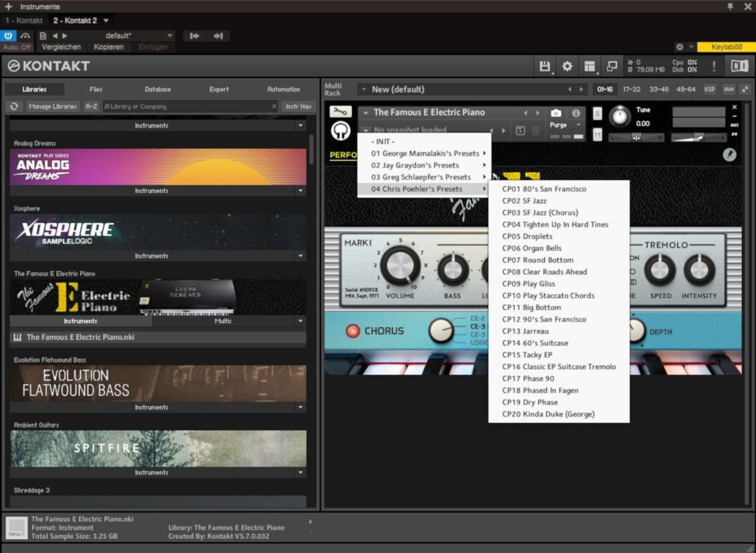Click the Kopieren button
The height and width of the screenshot is (553, 756).
(109, 47)
